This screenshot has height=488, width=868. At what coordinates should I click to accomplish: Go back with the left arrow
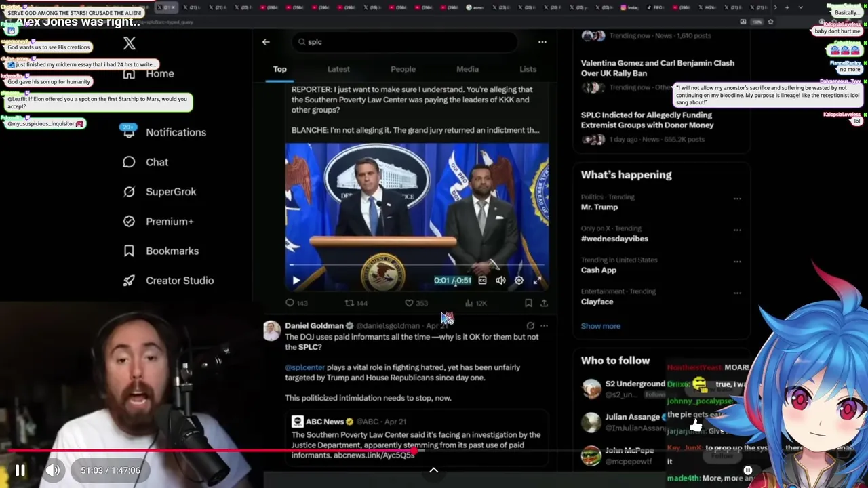coord(266,42)
